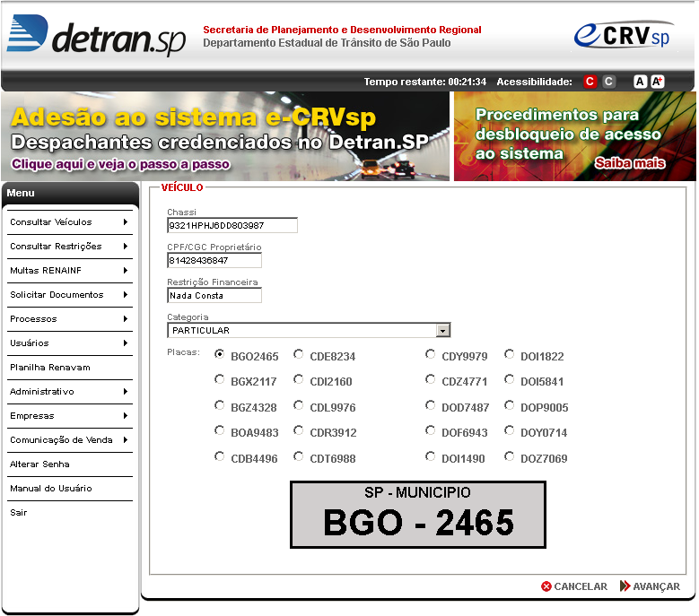Select plate CDT6988 radio button
The height and width of the screenshot is (616, 699).
pos(298,456)
